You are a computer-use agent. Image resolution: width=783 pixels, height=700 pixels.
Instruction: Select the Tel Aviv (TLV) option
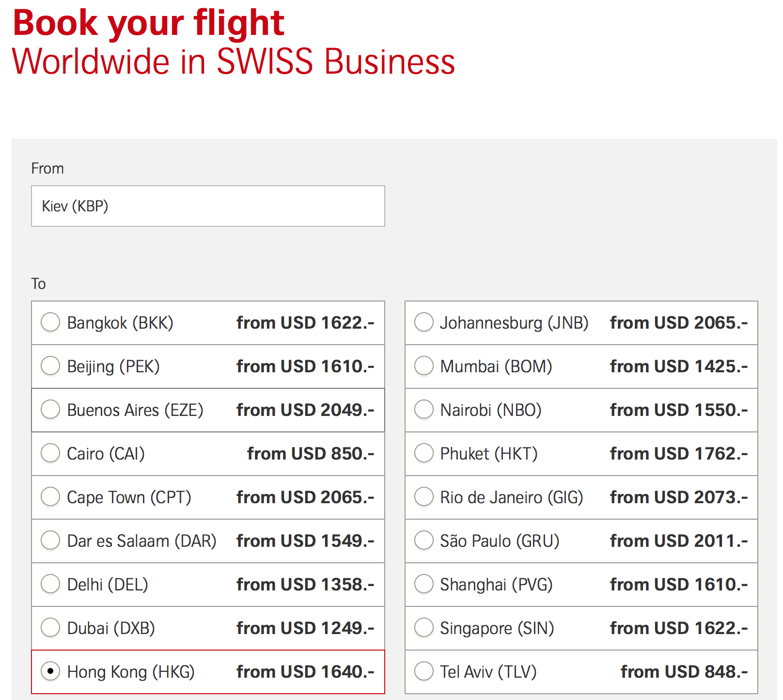[424, 671]
